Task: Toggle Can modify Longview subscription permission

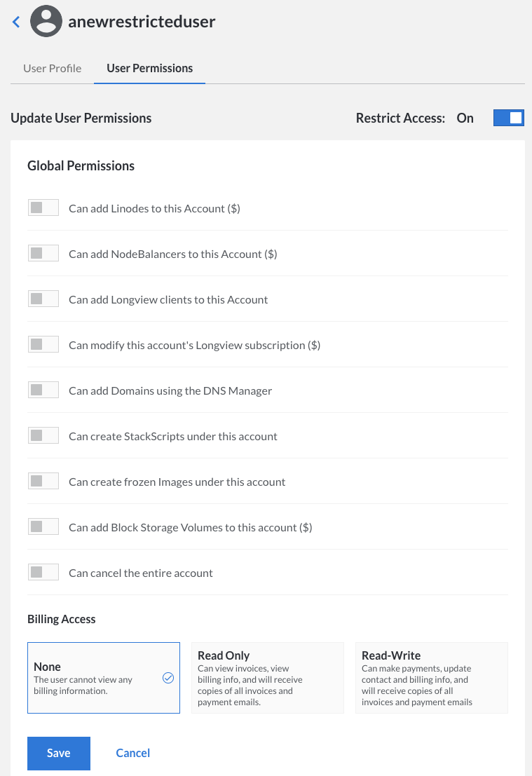Action: coord(43,345)
